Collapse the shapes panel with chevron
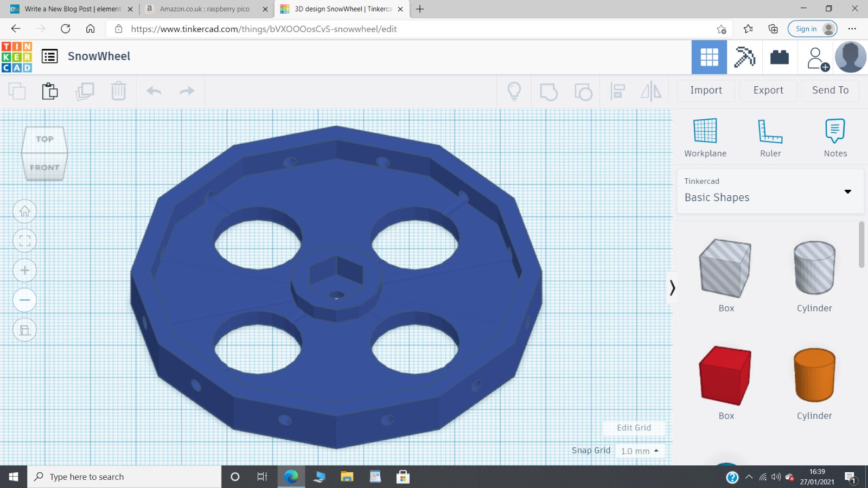This screenshot has height=488, width=868. (x=672, y=287)
